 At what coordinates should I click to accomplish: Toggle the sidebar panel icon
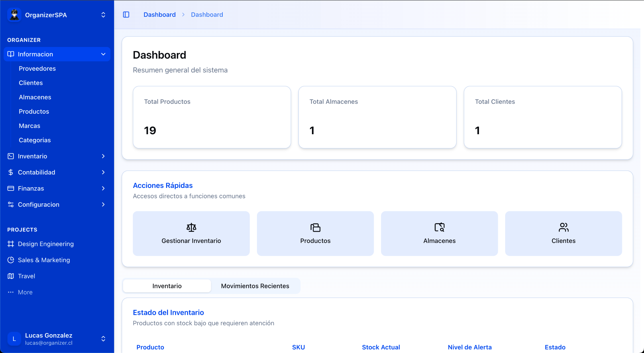pyautogui.click(x=126, y=14)
